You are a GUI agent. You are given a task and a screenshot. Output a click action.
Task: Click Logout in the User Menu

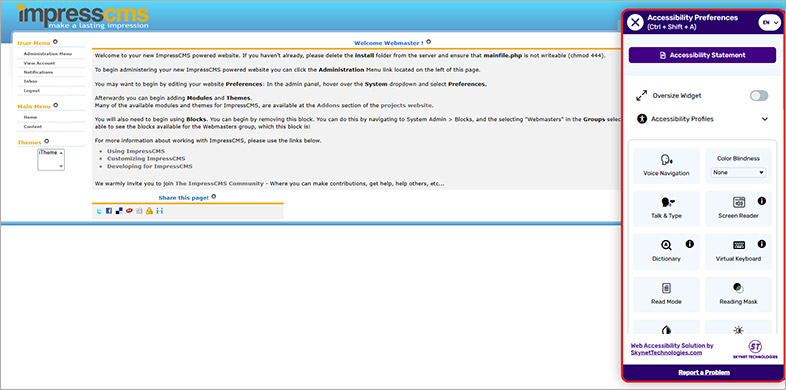click(32, 91)
